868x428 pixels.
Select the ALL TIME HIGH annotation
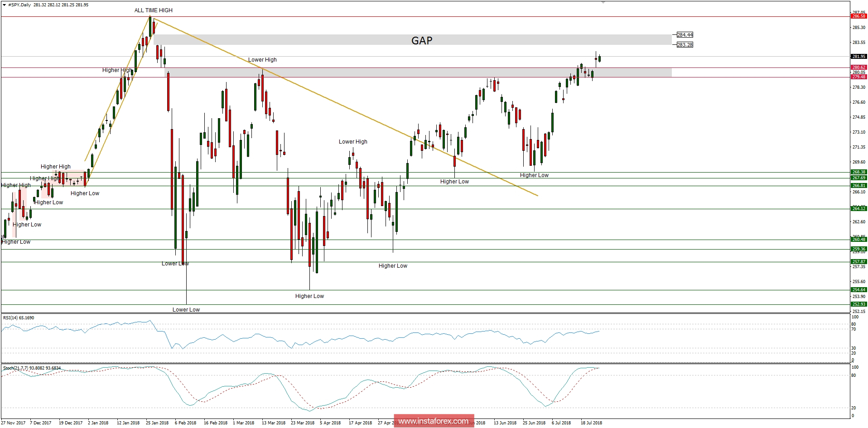coord(153,10)
